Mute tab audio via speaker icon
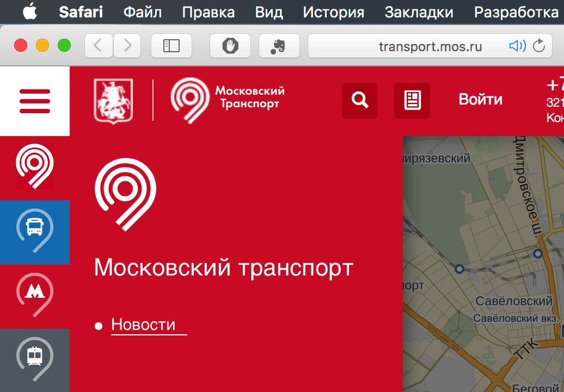 [518, 46]
